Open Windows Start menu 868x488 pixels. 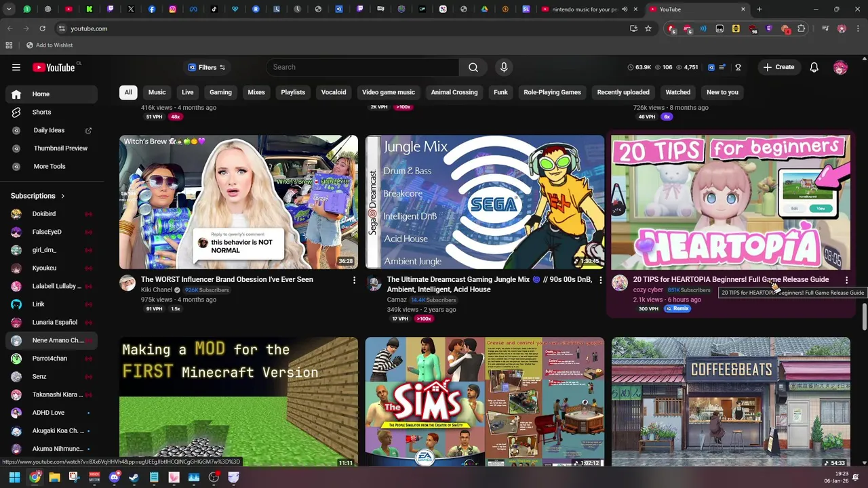14,477
